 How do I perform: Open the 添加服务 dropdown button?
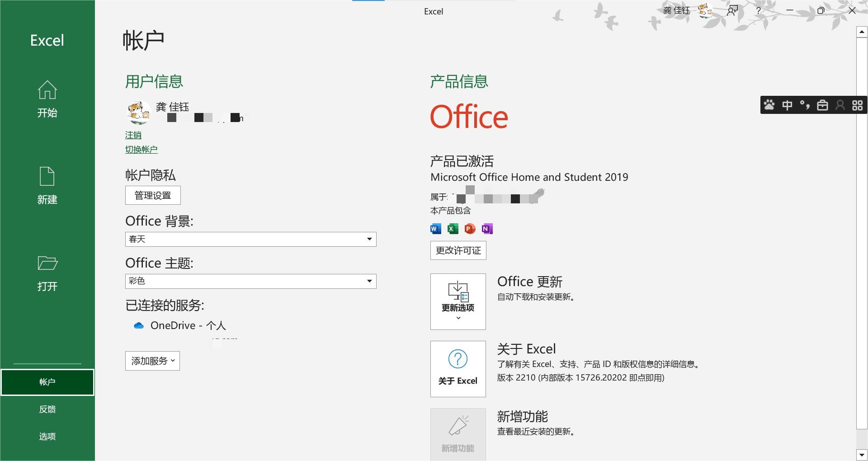(x=152, y=361)
